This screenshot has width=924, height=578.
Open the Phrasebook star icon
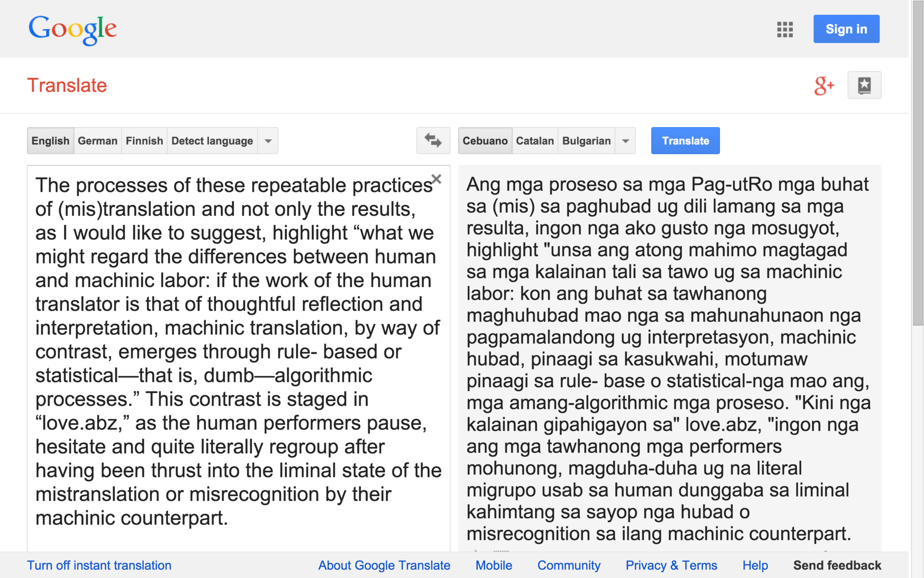pos(864,86)
